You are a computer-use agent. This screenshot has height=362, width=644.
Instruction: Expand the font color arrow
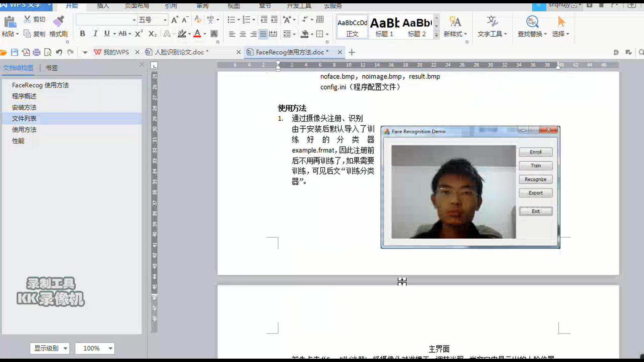point(205,34)
